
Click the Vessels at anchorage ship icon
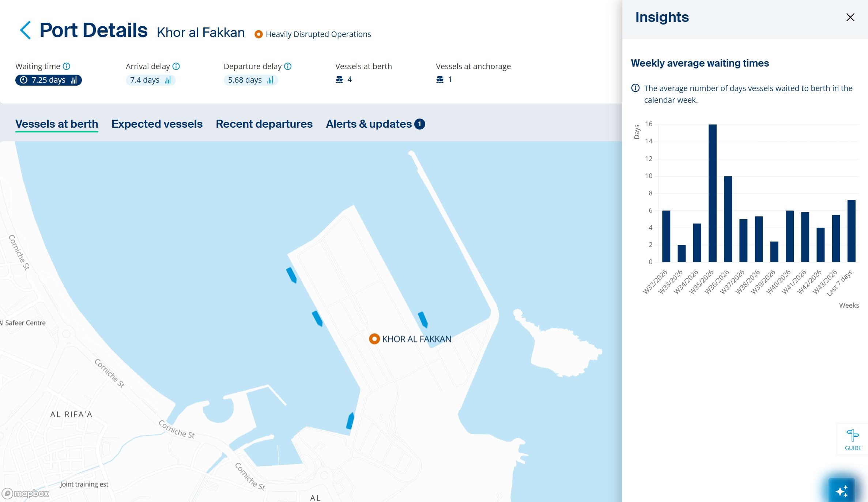[440, 79]
